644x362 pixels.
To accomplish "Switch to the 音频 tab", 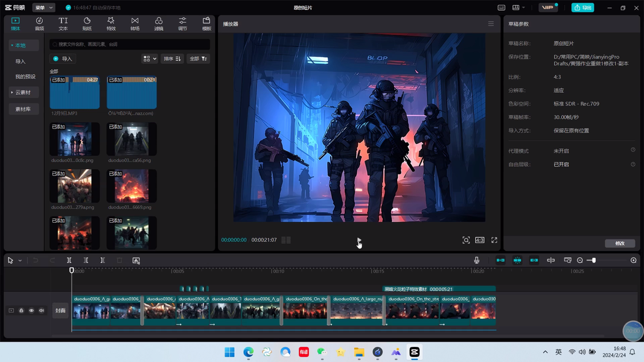I will point(39,24).
